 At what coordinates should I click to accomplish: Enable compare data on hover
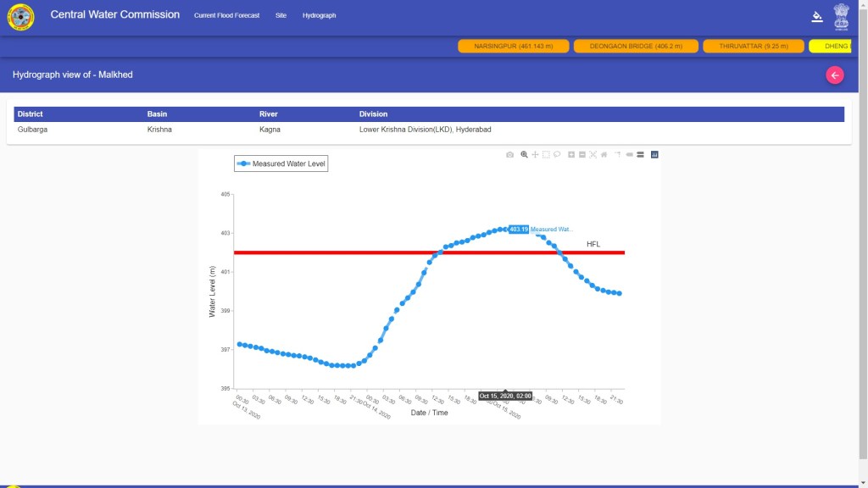[640, 154]
